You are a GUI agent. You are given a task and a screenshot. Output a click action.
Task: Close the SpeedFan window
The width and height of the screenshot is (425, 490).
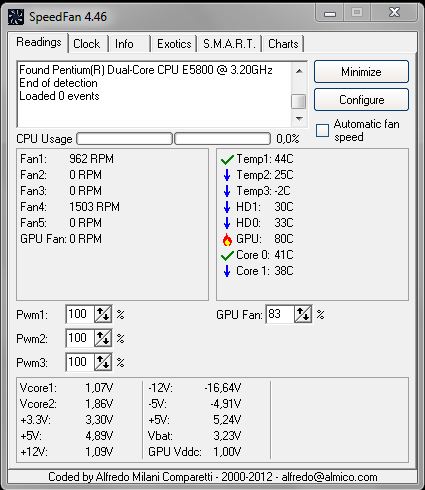click(394, 13)
